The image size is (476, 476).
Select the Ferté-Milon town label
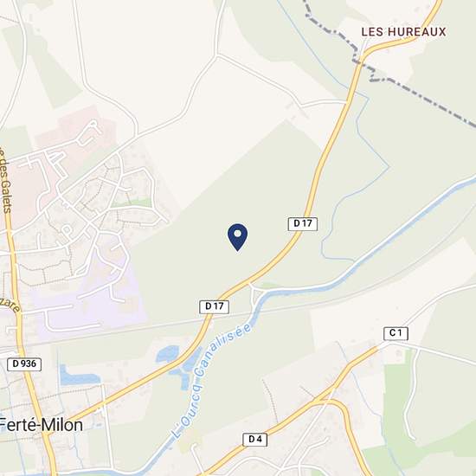pos(42,425)
